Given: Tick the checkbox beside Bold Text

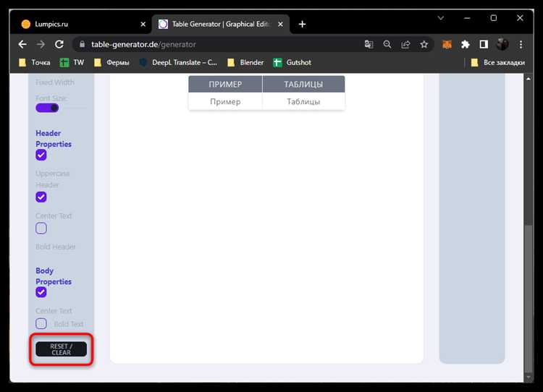Looking at the screenshot, I should (x=41, y=323).
